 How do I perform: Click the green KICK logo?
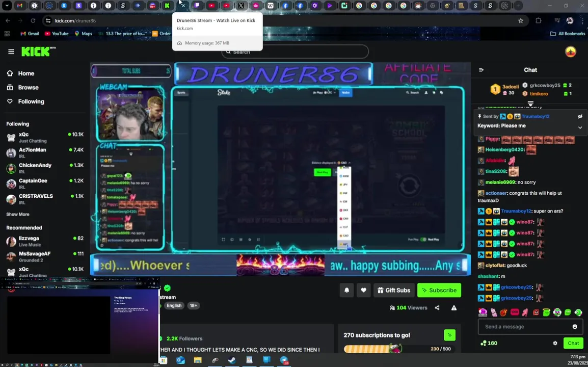(38, 51)
